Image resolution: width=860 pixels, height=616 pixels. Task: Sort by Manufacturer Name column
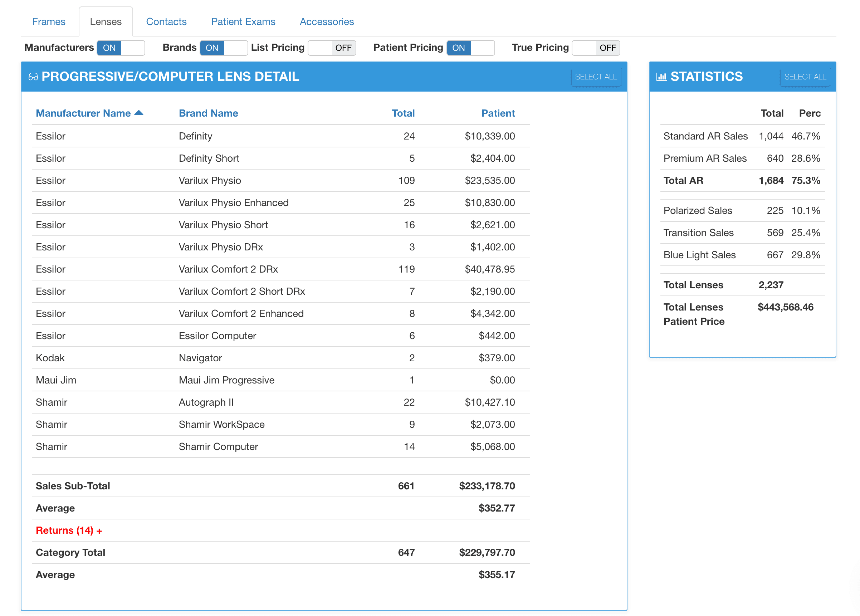[x=83, y=113]
